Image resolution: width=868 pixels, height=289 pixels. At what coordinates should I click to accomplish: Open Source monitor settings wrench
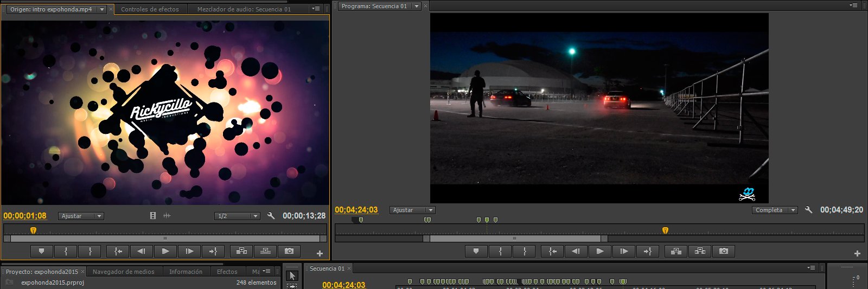click(x=271, y=216)
